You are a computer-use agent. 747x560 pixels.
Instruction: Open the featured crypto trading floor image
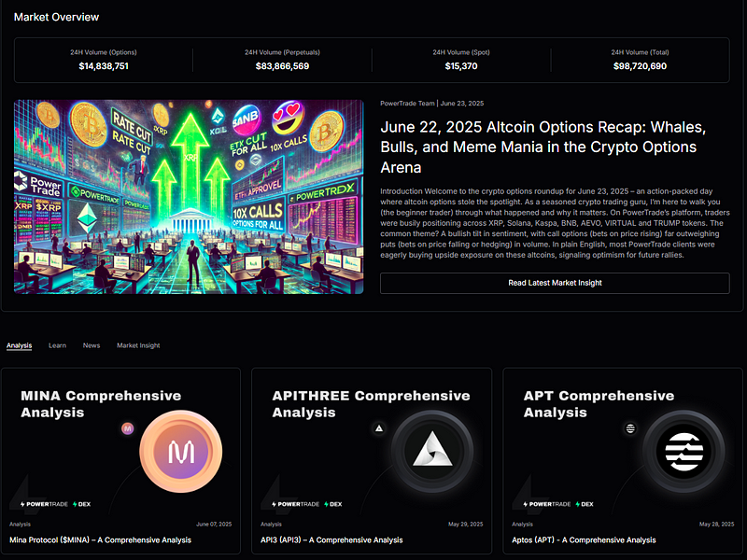pyautogui.click(x=189, y=197)
